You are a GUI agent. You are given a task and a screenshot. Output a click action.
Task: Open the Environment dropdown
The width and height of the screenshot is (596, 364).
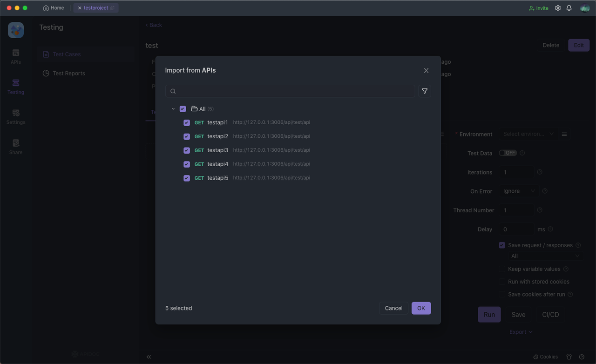pos(528,134)
